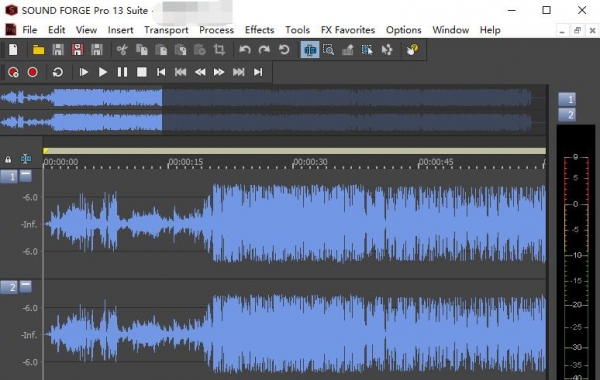Select the magnify zoom tool

[328, 50]
